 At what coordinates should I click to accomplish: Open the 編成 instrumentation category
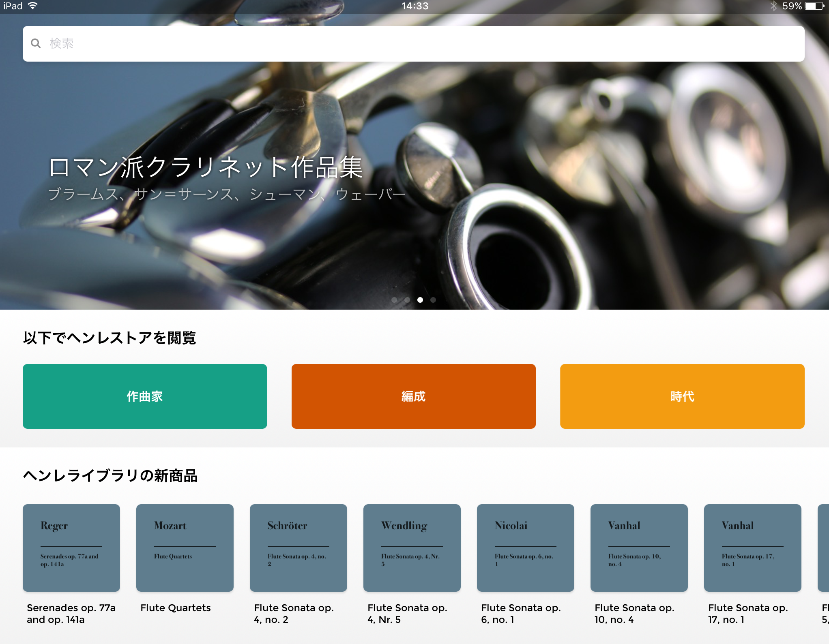pyautogui.click(x=413, y=396)
